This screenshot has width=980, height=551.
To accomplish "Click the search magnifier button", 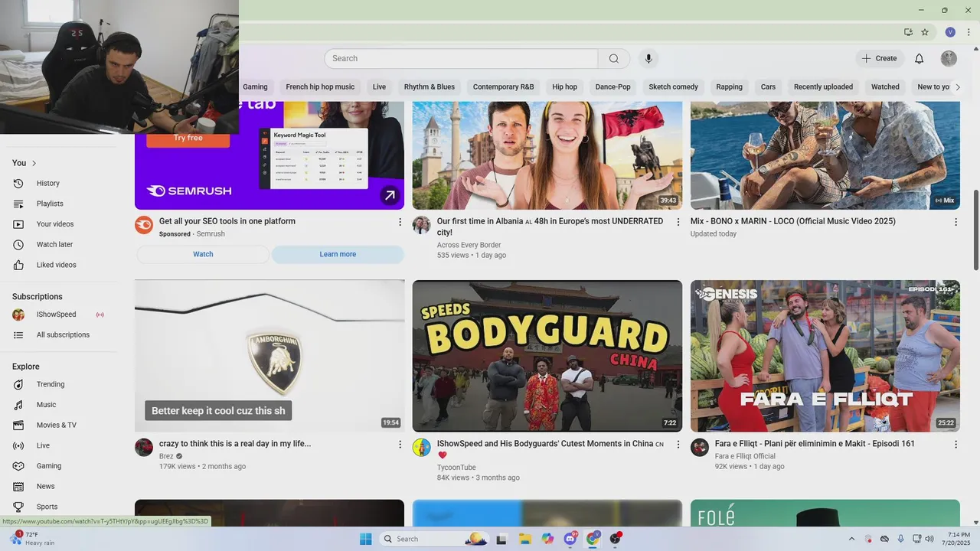I will (x=614, y=59).
